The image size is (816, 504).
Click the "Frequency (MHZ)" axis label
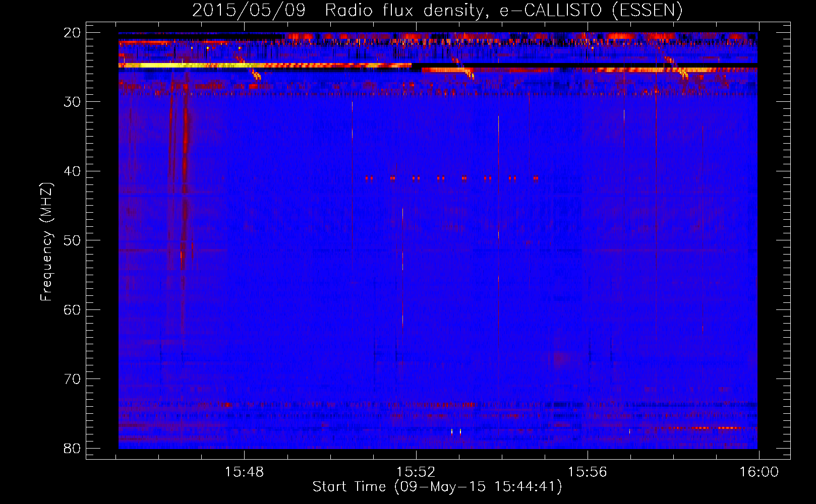[x=46, y=242]
